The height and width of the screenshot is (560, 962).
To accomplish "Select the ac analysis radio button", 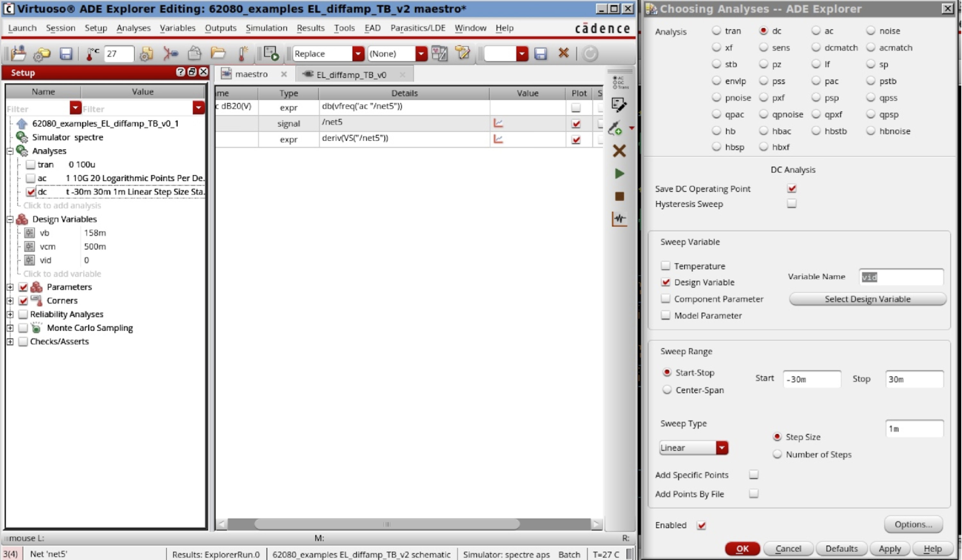I will [816, 31].
